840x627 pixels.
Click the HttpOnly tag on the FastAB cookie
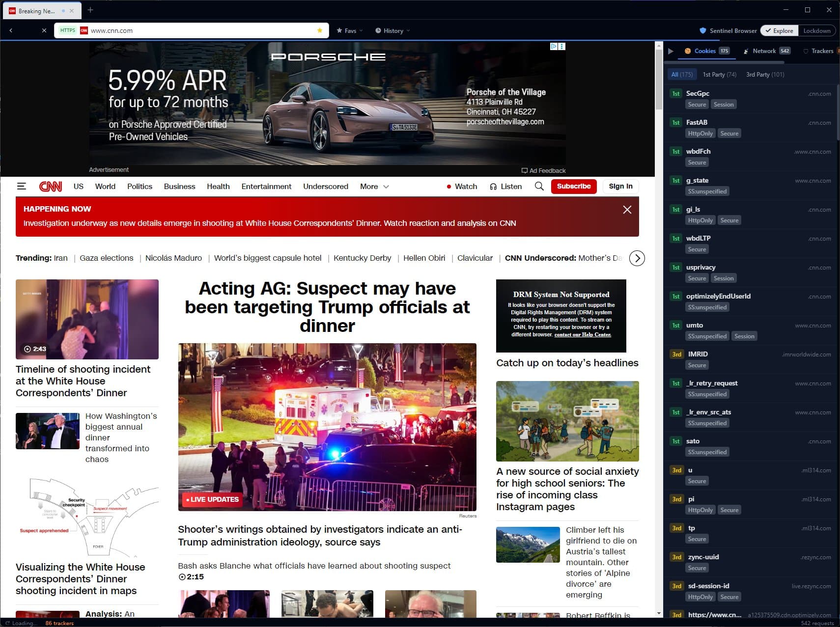click(700, 134)
